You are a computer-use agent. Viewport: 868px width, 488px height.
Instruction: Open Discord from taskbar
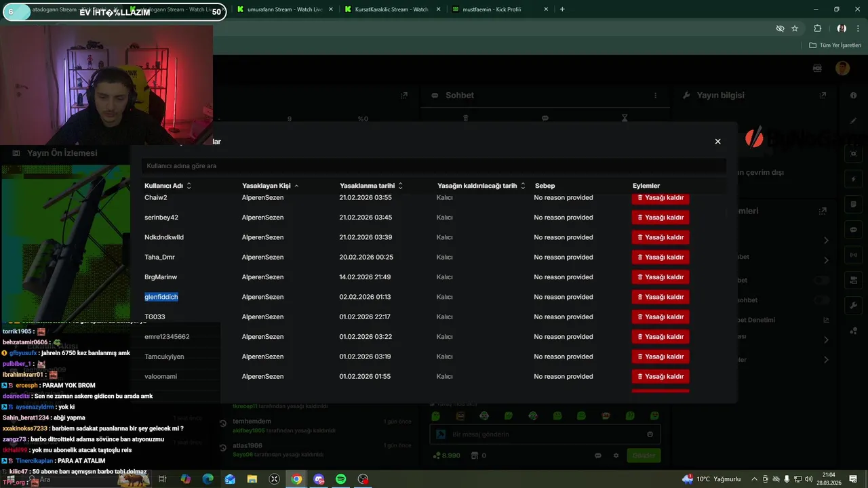tap(319, 479)
